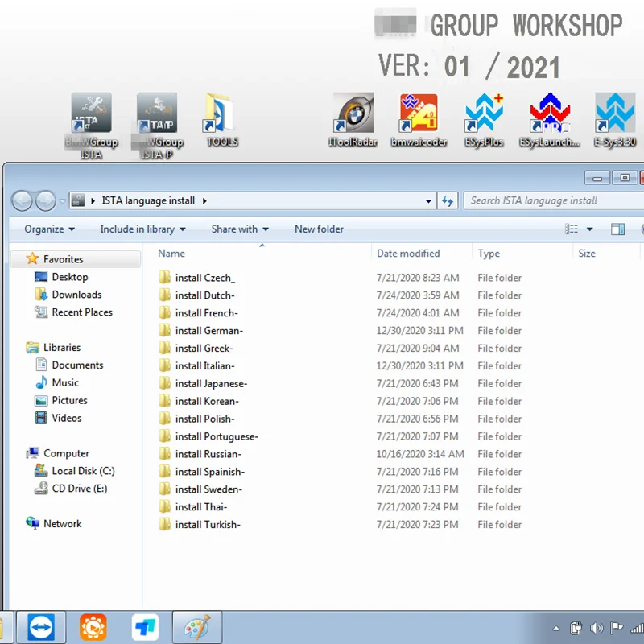Open the TOOLS folder shortcut on desktop
The width and height of the screenshot is (644, 644).
[222, 120]
